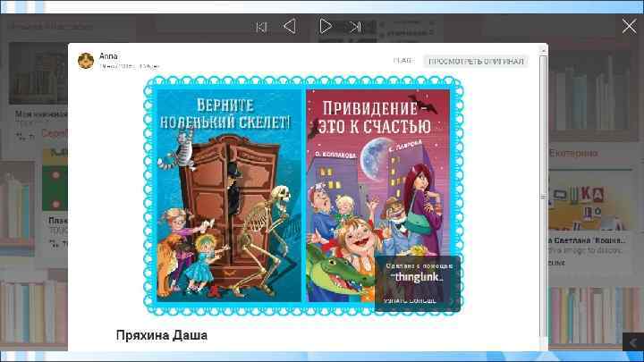Click the post scrollbar up arrow
644x362 pixels.
(x=544, y=50)
